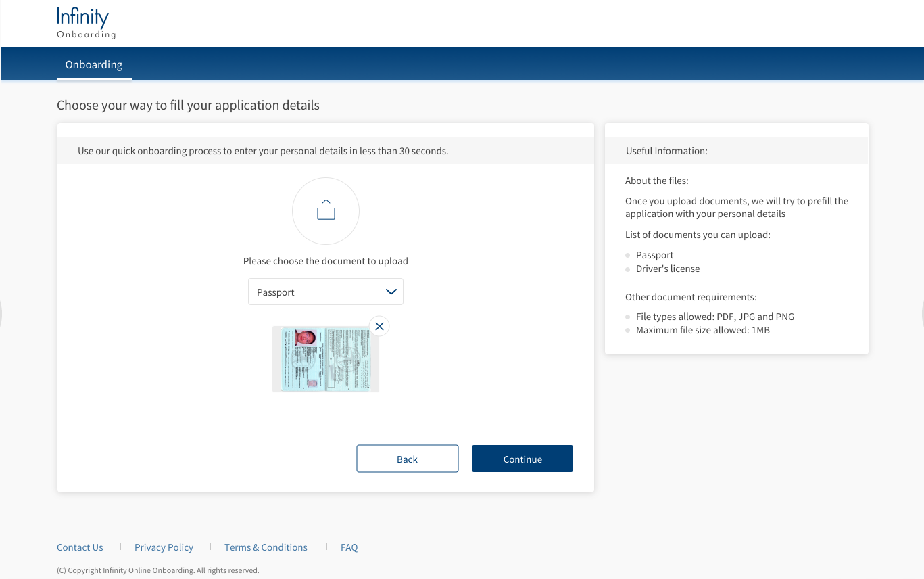Click the 'Please choose the document to upload' label
The image size is (924, 579).
[x=325, y=261]
